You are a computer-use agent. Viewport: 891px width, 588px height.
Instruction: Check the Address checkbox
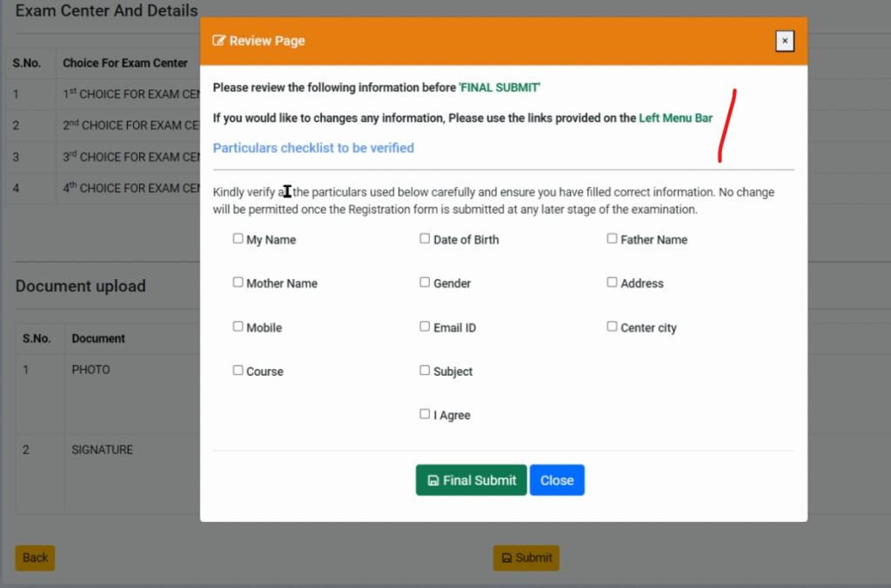pyautogui.click(x=612, y=283)
